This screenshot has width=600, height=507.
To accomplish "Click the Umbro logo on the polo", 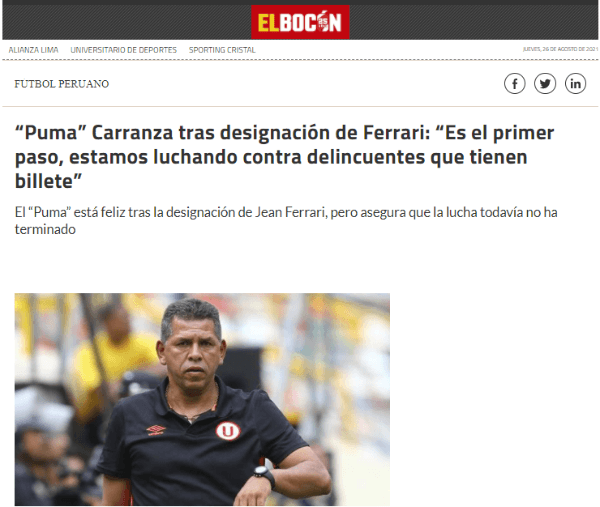I will [x=156, y=430].
